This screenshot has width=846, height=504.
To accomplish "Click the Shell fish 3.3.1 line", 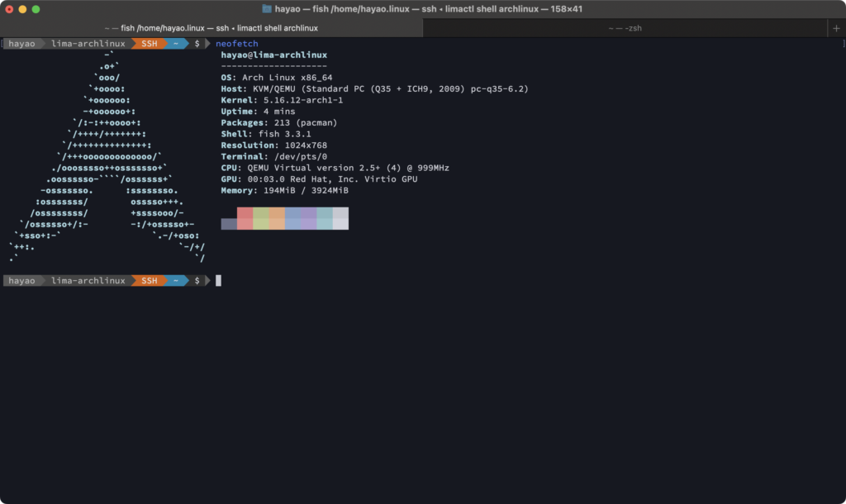I will click(x=265, y=134).
